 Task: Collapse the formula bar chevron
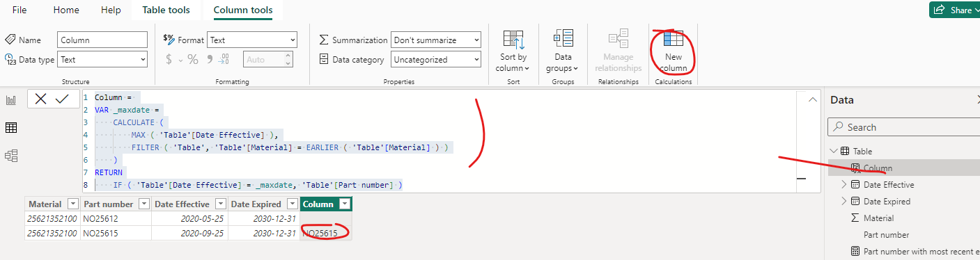point(812,100)
